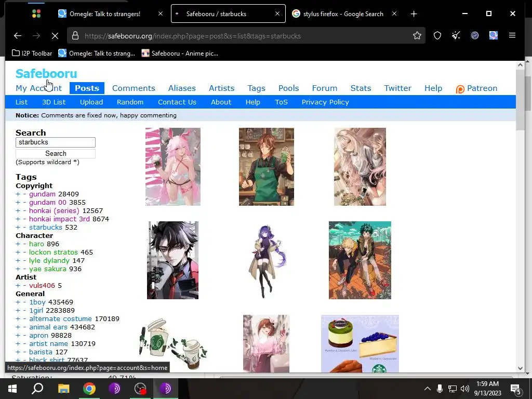The height and width of the screenshot is (399, 532).
Task: Open the Comments section
Action: [134, 88]
